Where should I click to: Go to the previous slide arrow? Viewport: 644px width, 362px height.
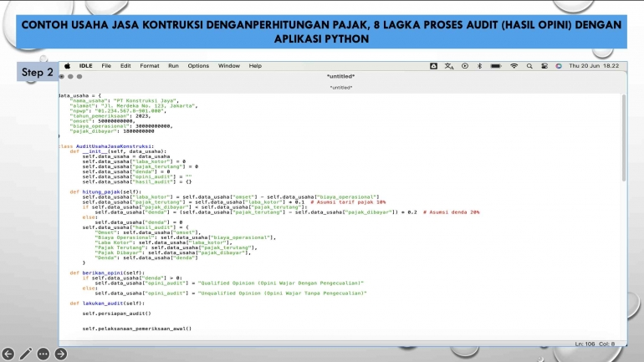[x=8, y=354]
